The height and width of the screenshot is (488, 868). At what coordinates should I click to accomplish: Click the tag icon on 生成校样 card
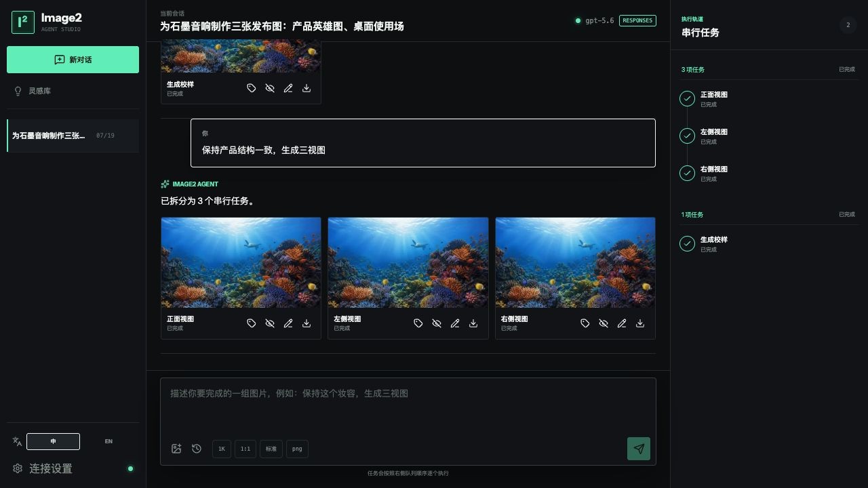[252, 88]
